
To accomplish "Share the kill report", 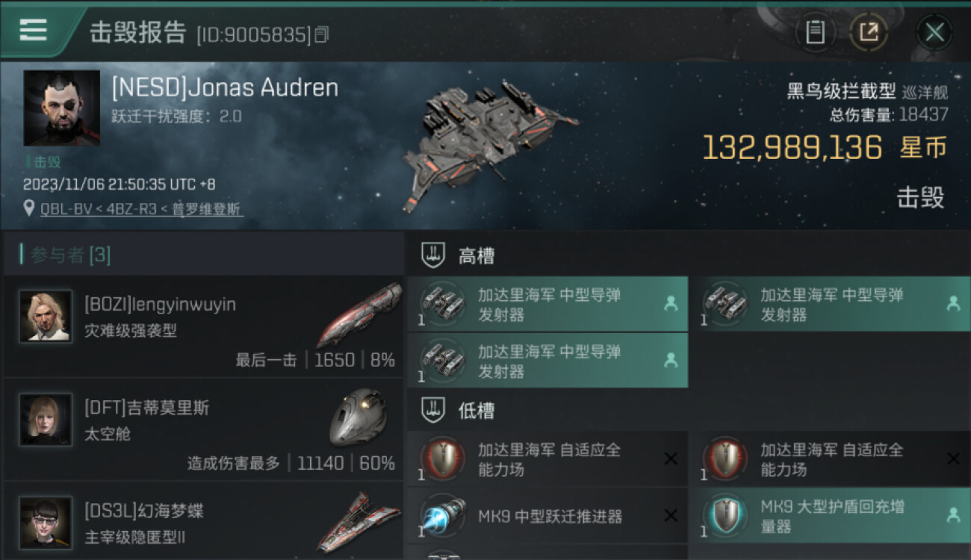I will coord(869,32).
